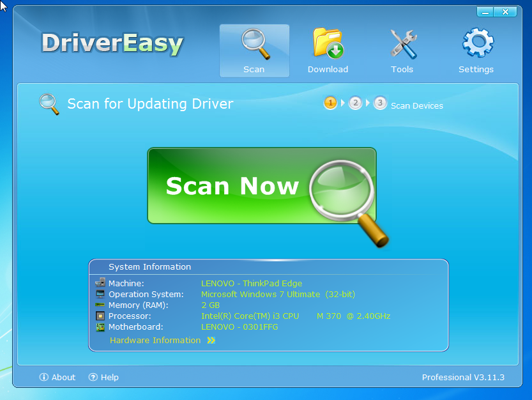Click step 1 indicator circle

pos(330,103)
